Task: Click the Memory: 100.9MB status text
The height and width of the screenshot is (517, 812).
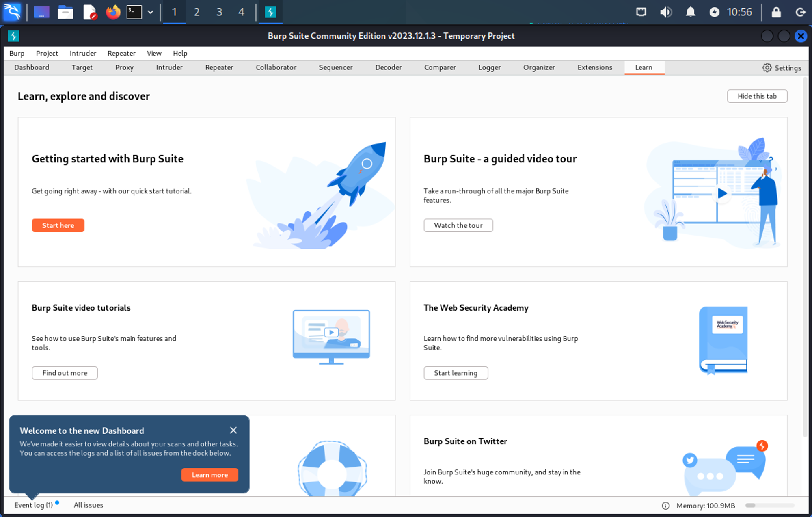Action: tap(706, 506)
